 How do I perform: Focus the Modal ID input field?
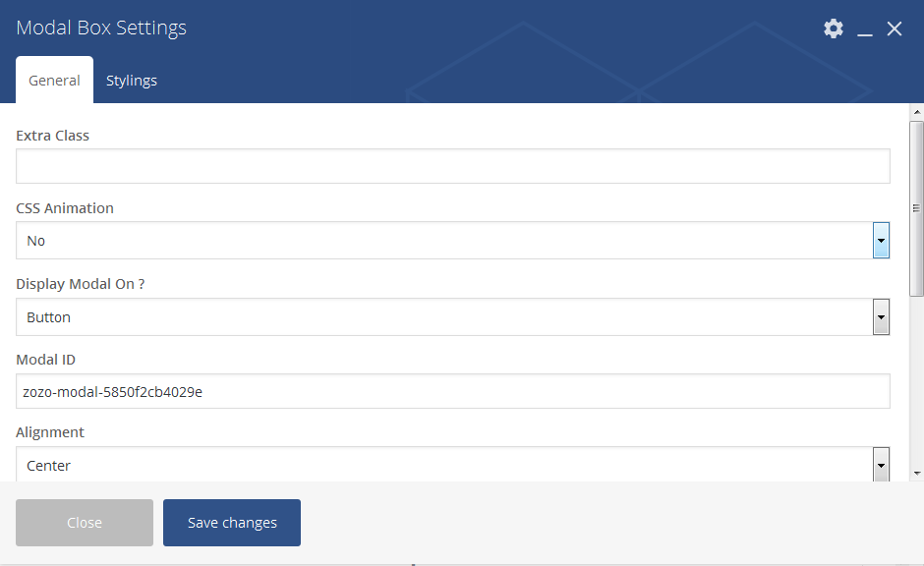click(x=452, y=391)
